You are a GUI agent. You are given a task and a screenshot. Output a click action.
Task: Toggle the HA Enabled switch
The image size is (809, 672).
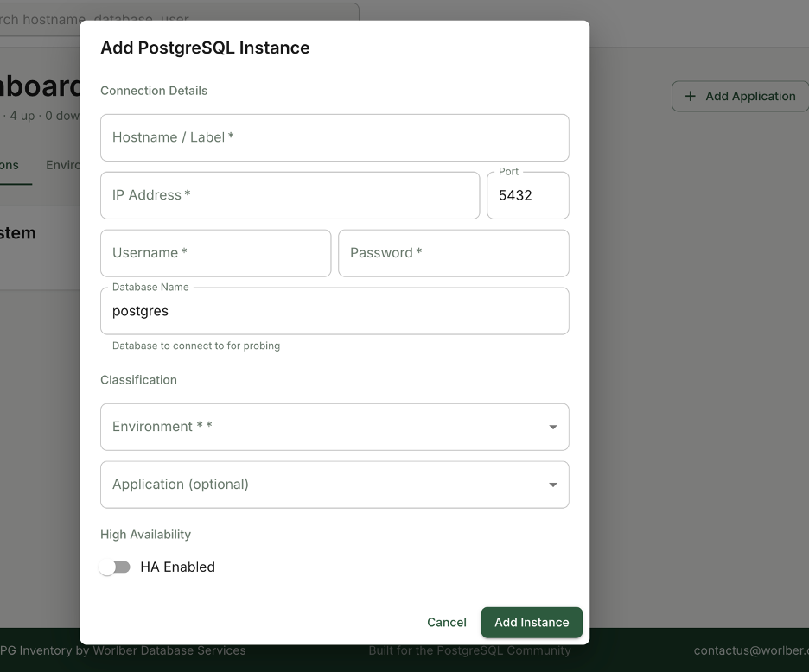[x=114, y=567]
